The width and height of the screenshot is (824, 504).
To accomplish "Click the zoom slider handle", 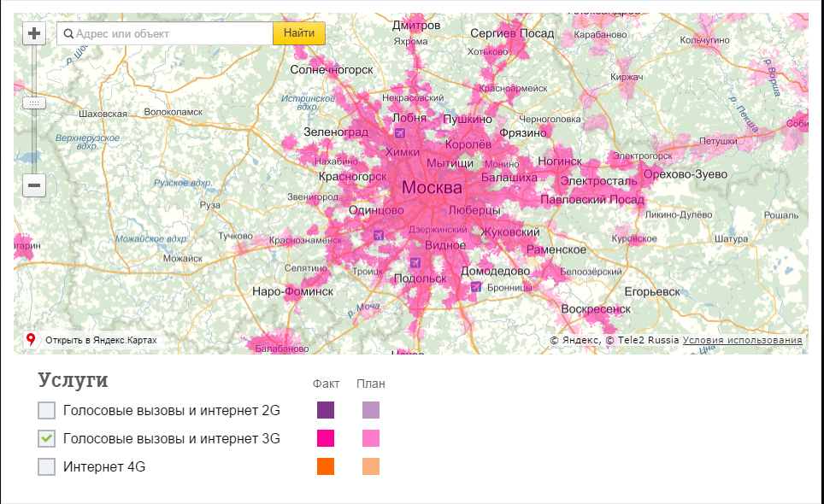I will point(34,103).
